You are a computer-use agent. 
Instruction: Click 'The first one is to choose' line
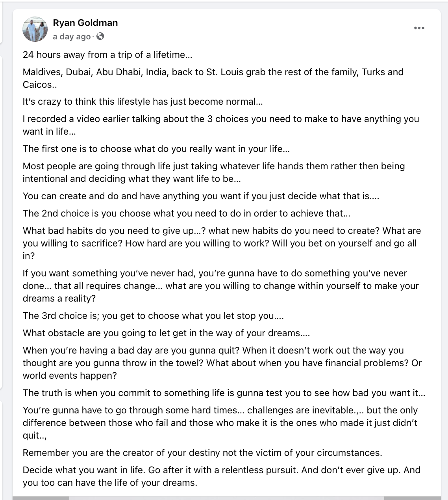pyautogui.click(x=156, y=149)
